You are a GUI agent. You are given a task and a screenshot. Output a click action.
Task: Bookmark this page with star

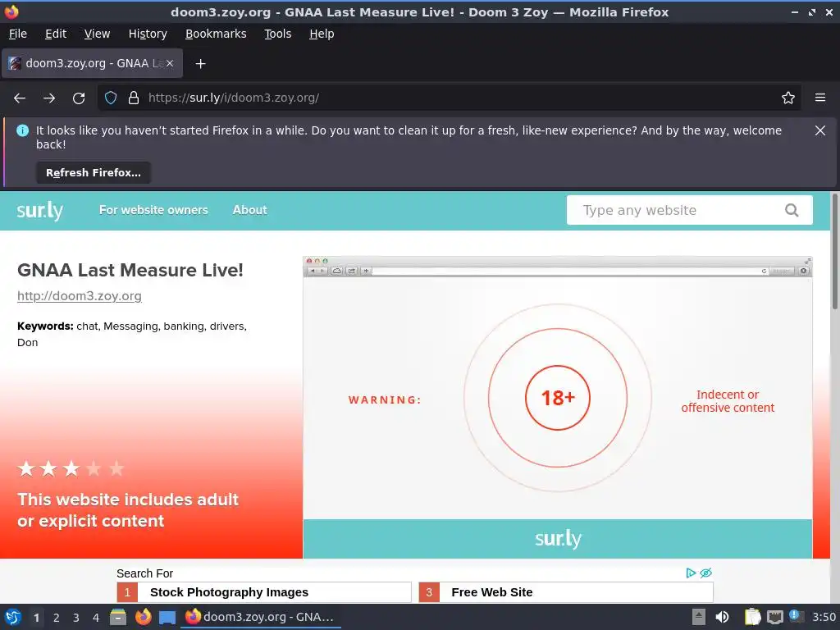pos(788,98)
